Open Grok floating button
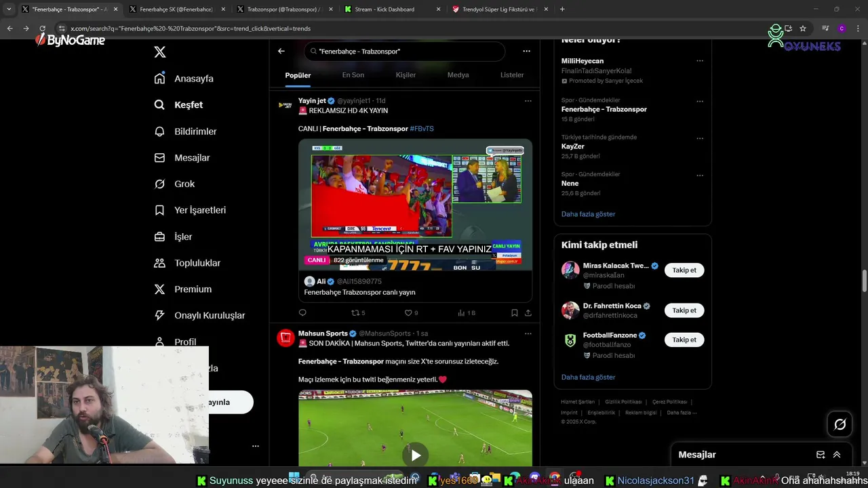The width and height of the screenshot is (868, 488). pos(840,424)
